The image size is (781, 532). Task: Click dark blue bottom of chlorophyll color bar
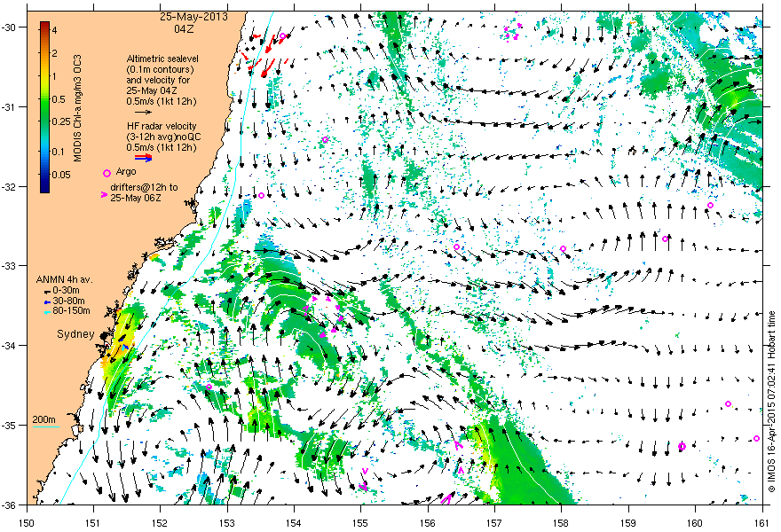click(45, 188)
